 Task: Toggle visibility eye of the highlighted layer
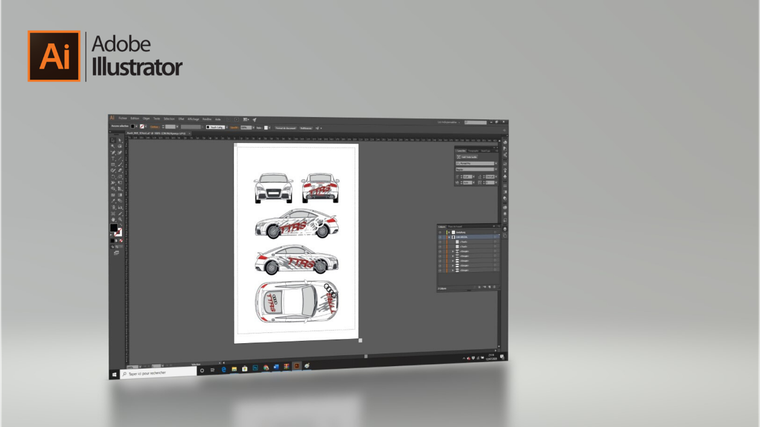pos(440,237)
